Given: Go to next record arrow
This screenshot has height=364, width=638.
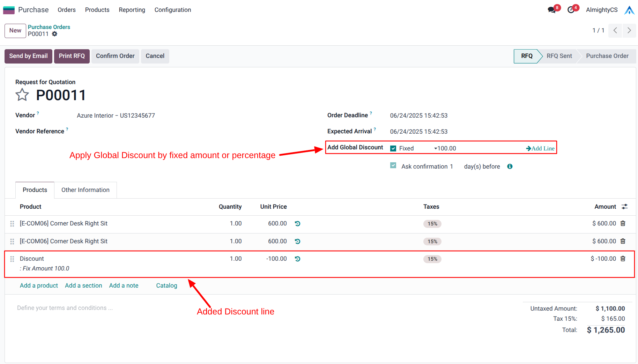Looking at the screenshot, I should point(629,30).
